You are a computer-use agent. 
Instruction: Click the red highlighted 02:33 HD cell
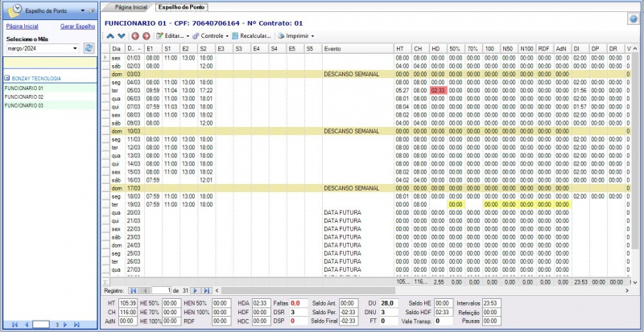point(438,90)
